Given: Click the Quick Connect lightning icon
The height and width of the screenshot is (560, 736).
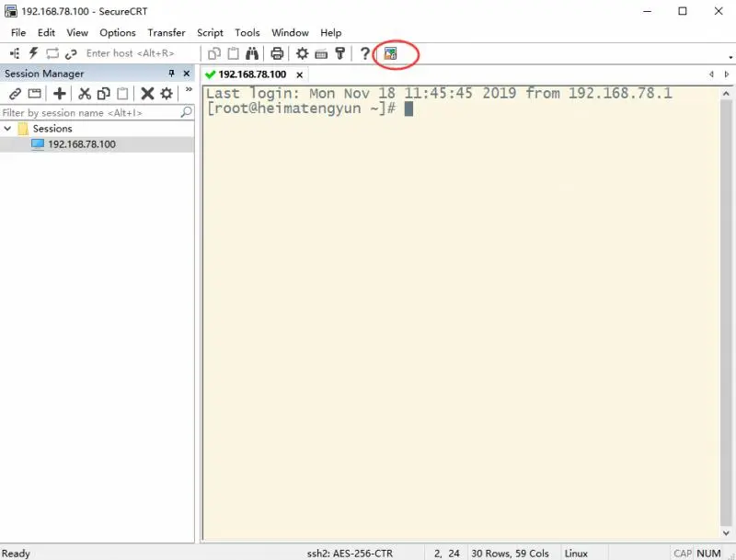Looking at the screenshot, I should [x=33, y=53].
